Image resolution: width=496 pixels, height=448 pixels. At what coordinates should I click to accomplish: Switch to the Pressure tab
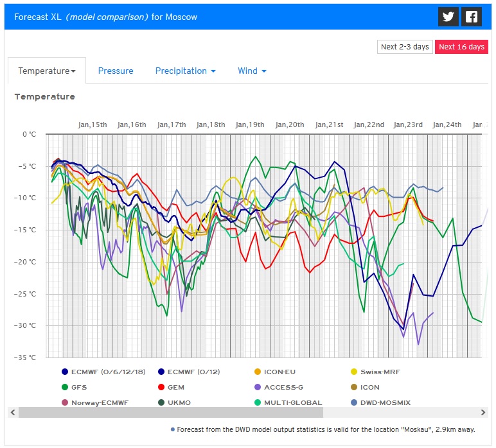click(116, 71)
